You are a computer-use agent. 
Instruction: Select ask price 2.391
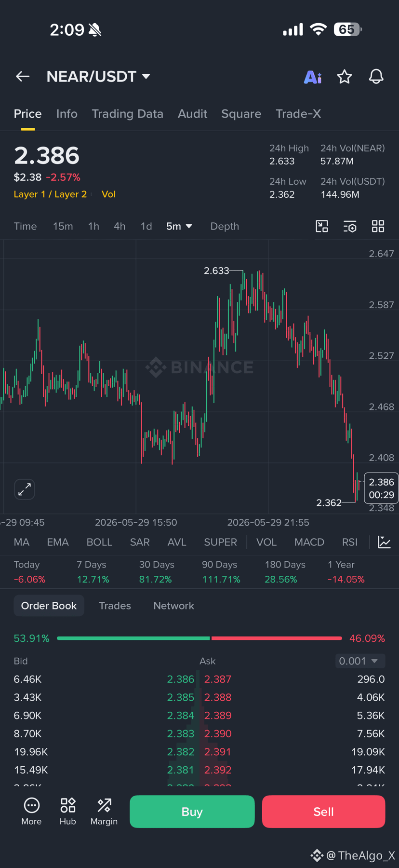pos(218,752)
